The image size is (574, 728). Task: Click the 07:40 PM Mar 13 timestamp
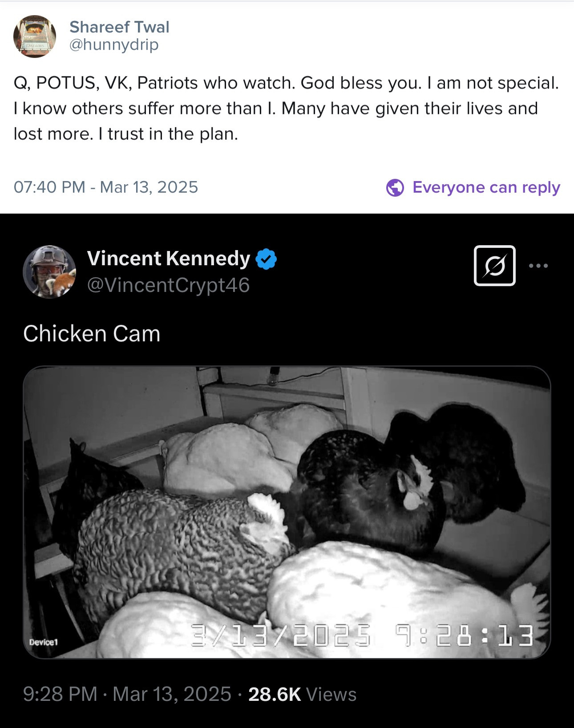[x=105, y=187]
